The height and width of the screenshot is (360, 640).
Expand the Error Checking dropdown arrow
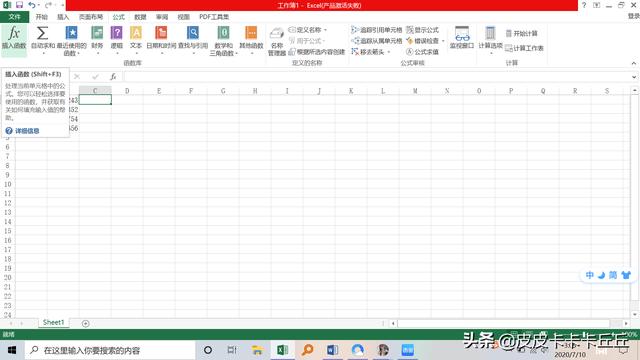(443, 41)
